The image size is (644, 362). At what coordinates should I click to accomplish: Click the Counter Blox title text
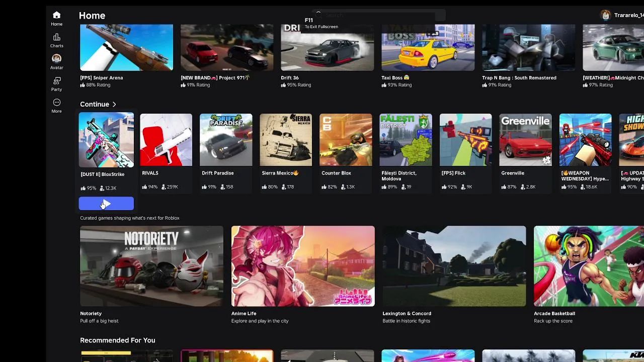pos(336,173)
